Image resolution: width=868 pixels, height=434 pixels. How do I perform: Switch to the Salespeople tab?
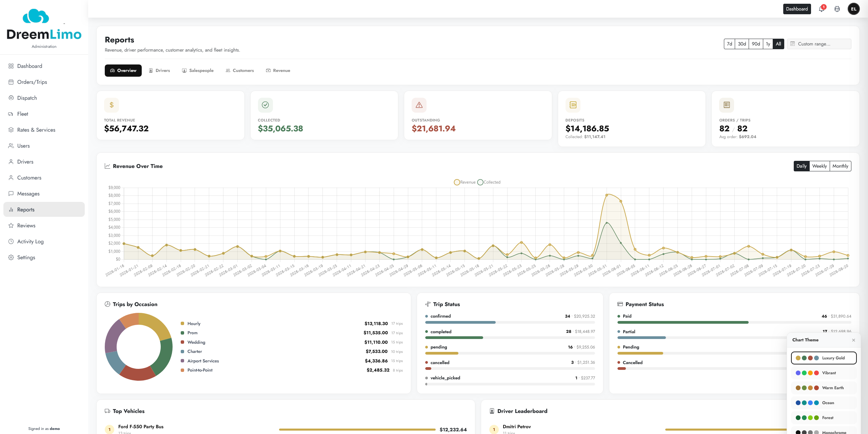coord(198,71)
